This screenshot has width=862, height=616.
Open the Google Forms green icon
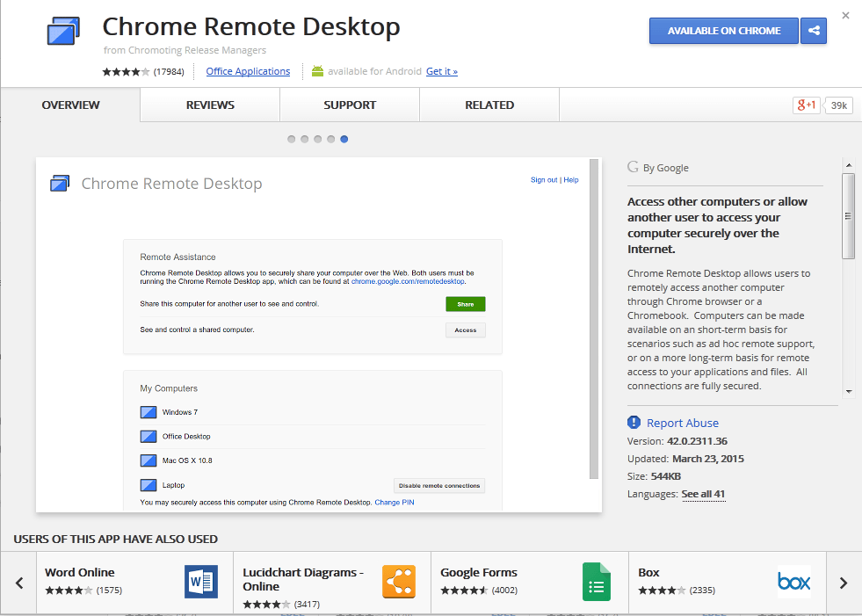point(597,582)
